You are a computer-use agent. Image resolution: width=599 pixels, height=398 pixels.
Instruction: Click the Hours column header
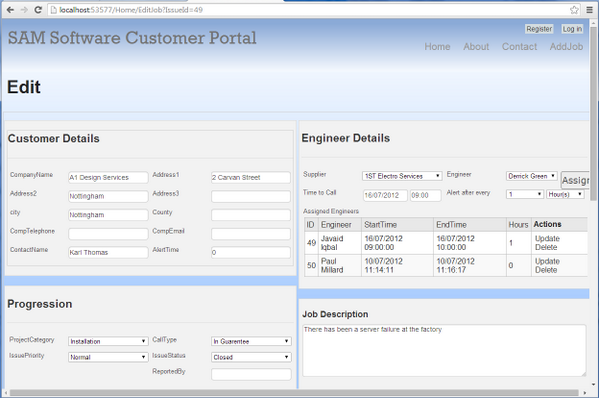(x=518, y=225)
